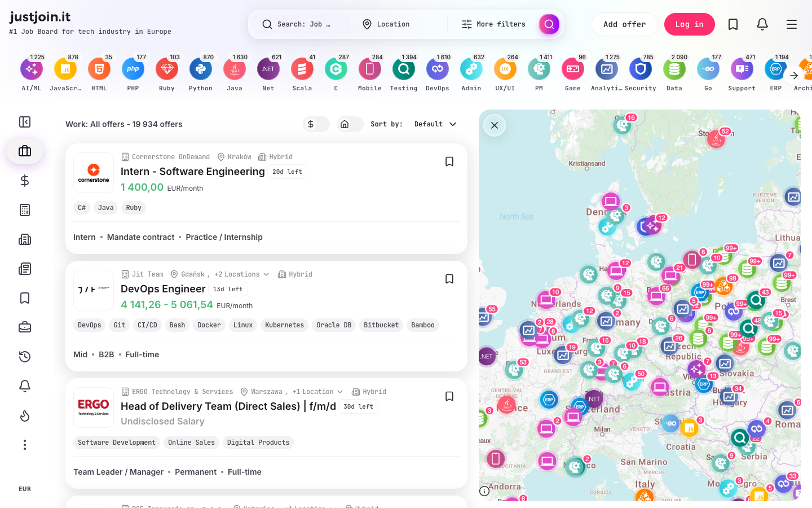This screenshot has height=508, width=812.
Task: Expand +1 Location for ERGO Technology
Action: click(317, 392)
